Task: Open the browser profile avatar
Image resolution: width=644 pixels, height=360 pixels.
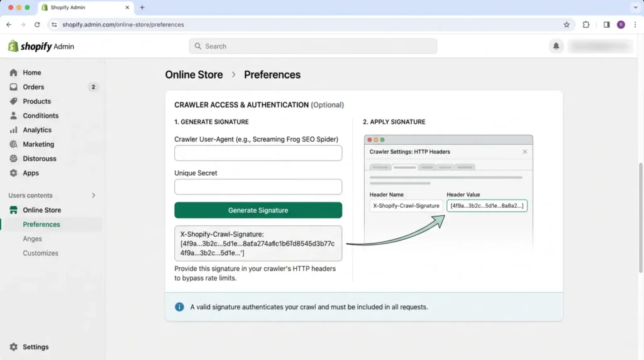Action: click(621, 25)
